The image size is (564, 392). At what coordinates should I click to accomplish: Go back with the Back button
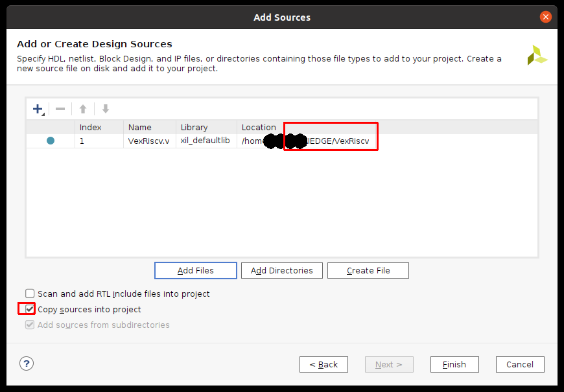pyautogui.click(x=323, y=365)
